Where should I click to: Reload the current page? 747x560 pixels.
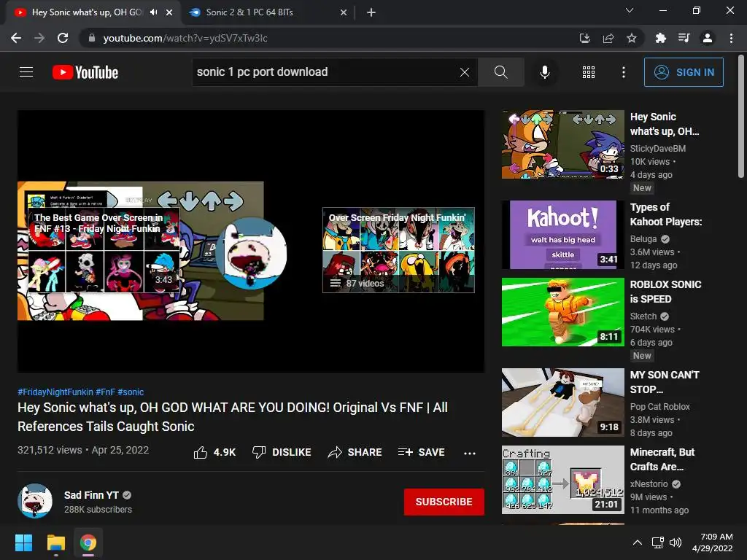click(63, 38)
